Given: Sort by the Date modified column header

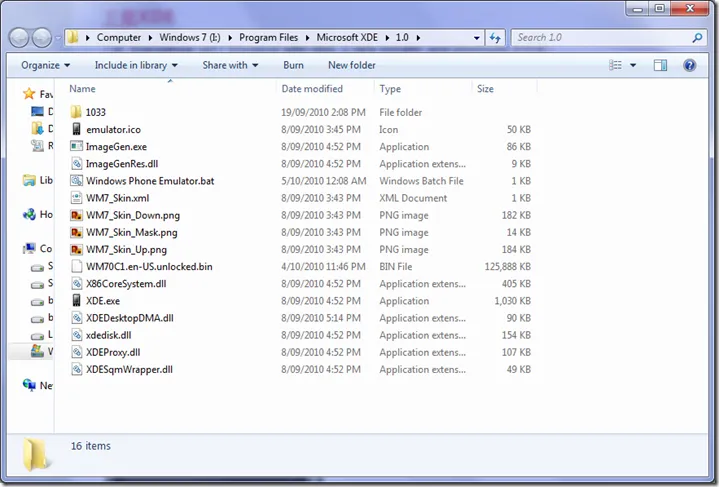Looking at the screenshot, I should tap(325, 89).
